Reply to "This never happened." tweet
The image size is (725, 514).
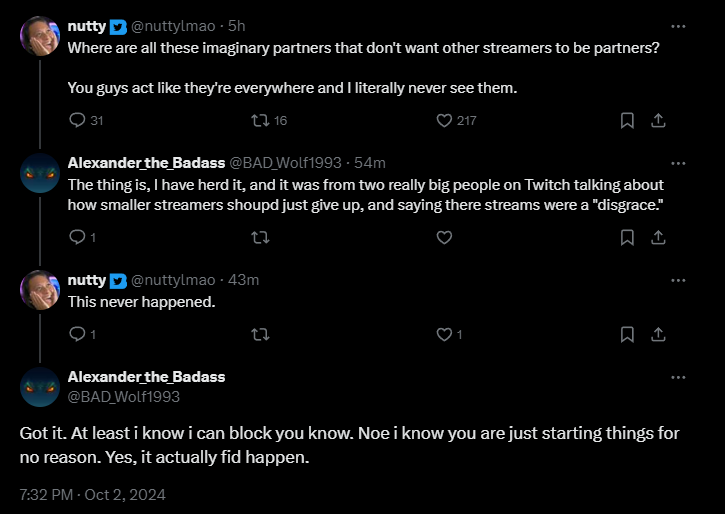[78, 335]
